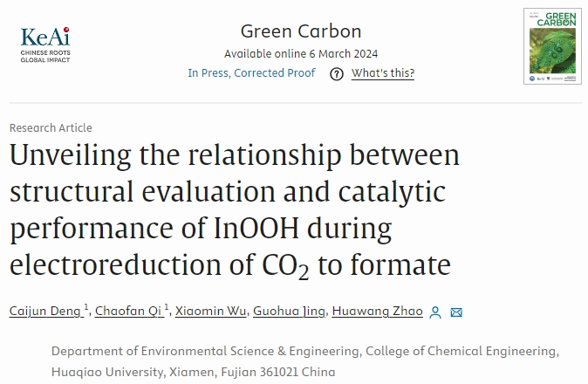Click the Available online 6 March 2024 text

(x=301, y=53)
